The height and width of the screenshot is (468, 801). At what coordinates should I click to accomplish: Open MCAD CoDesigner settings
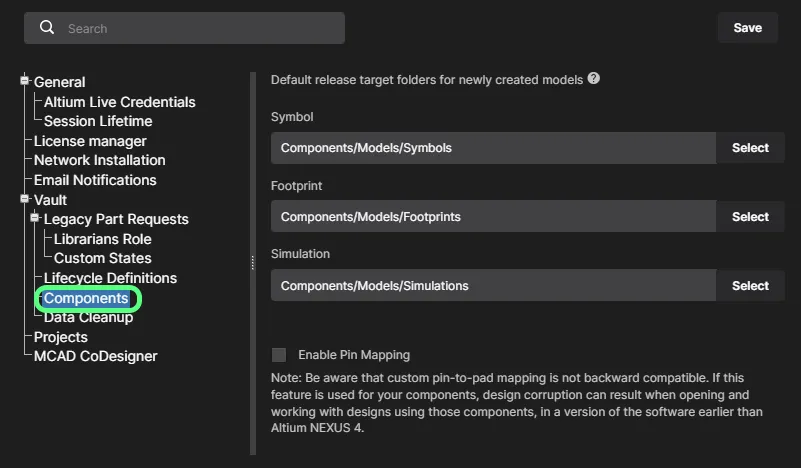click(96, 356)
